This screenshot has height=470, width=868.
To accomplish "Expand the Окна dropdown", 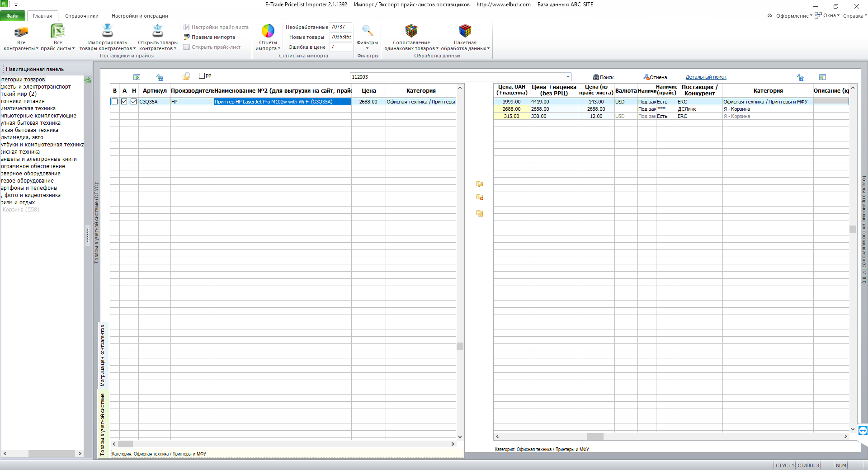I will pyautogui.click(x=827, y=15).
